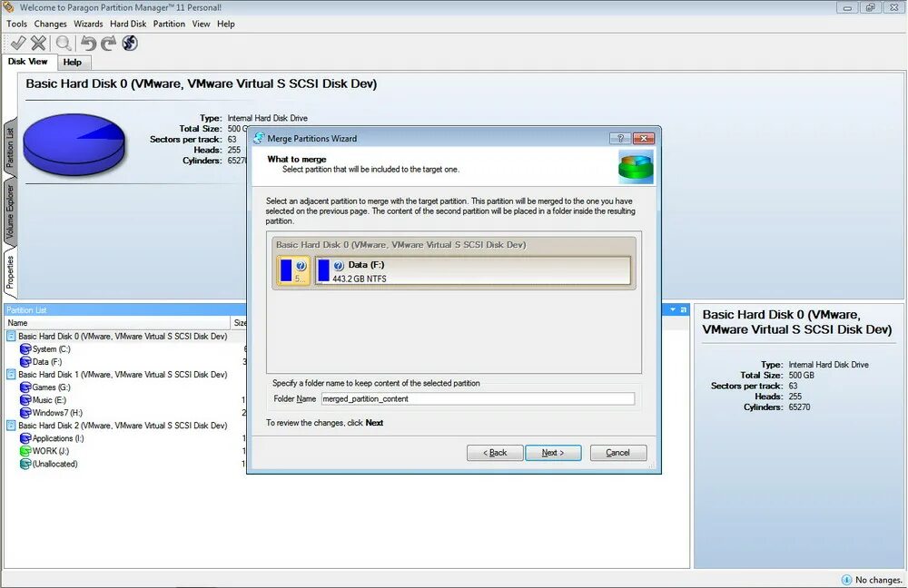
Task: Select Basic Hard Disk 1 row in list
Action: pyautogui.click(x=123, y=375)
